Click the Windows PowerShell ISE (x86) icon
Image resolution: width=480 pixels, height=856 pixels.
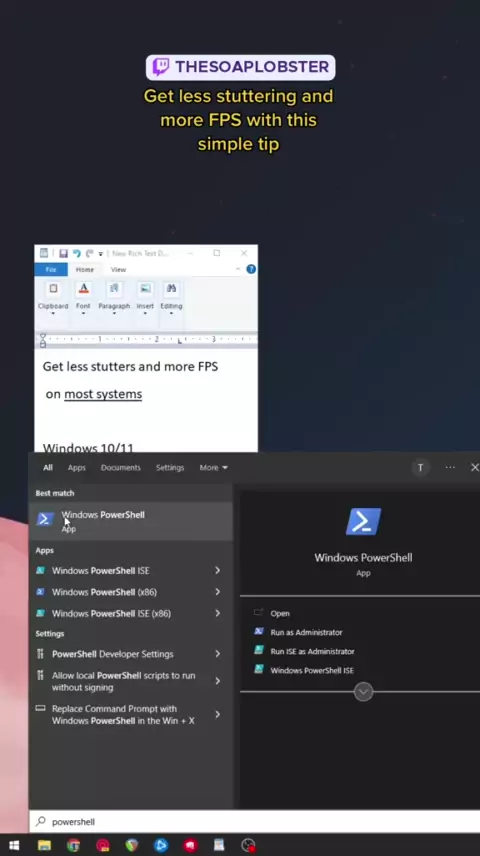40,613
